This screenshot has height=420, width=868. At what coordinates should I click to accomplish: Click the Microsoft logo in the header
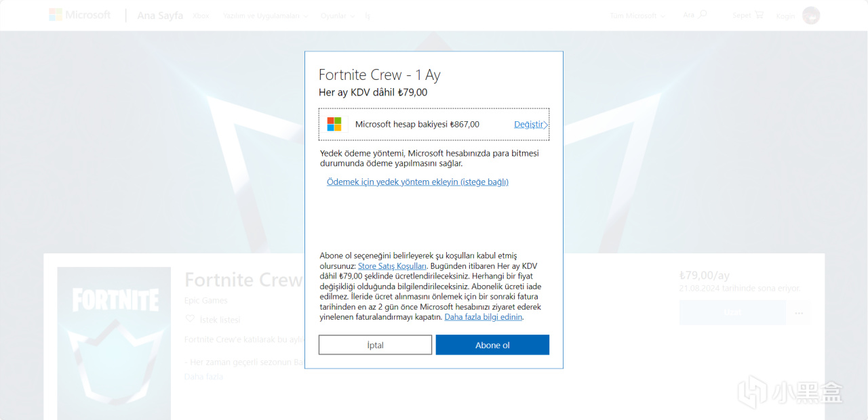(79, 15)
